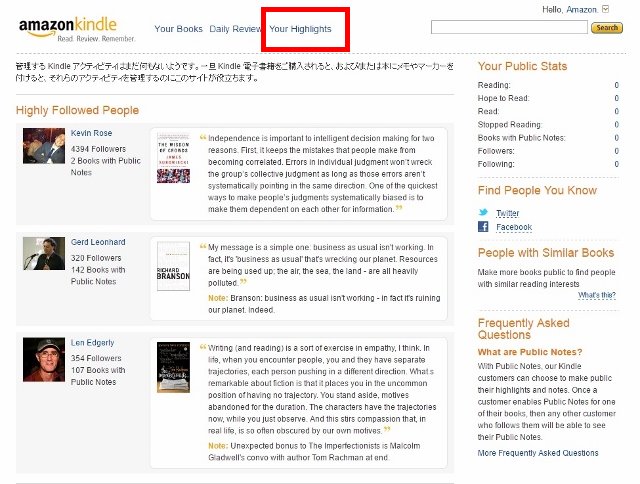Click the What's this? link

click(597, 295)
